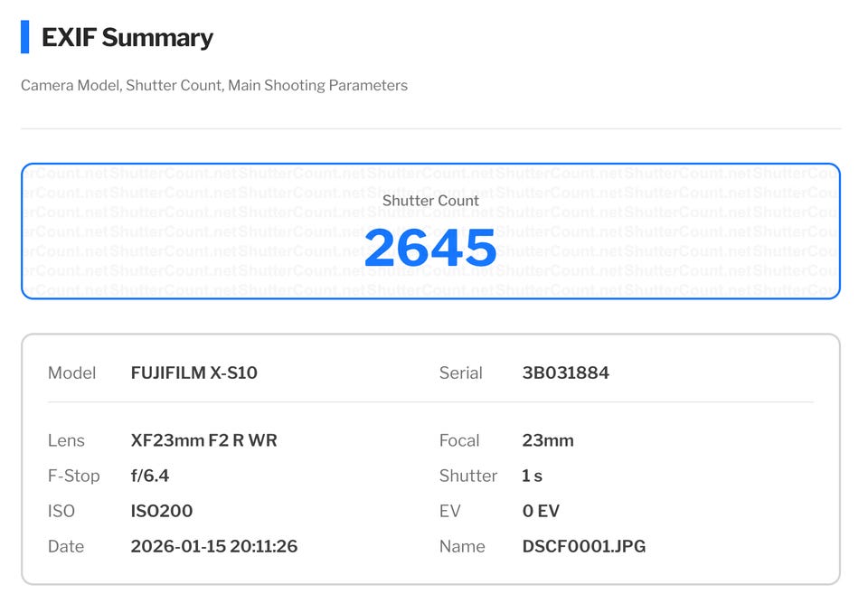The image size is (868, 613).
Task: Click the "Serial" label
Action: tap(460, 373)
